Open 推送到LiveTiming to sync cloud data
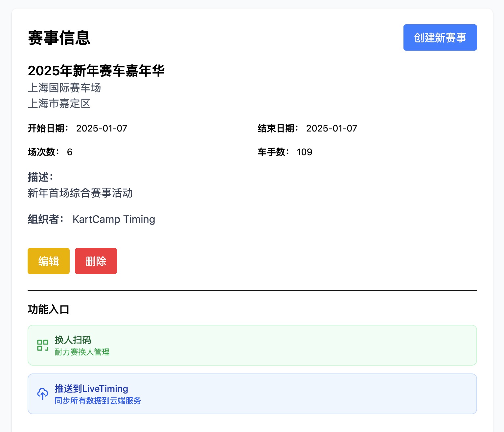Image resolution: width=504 pixels, height=432 pixels. pos(252,394)
